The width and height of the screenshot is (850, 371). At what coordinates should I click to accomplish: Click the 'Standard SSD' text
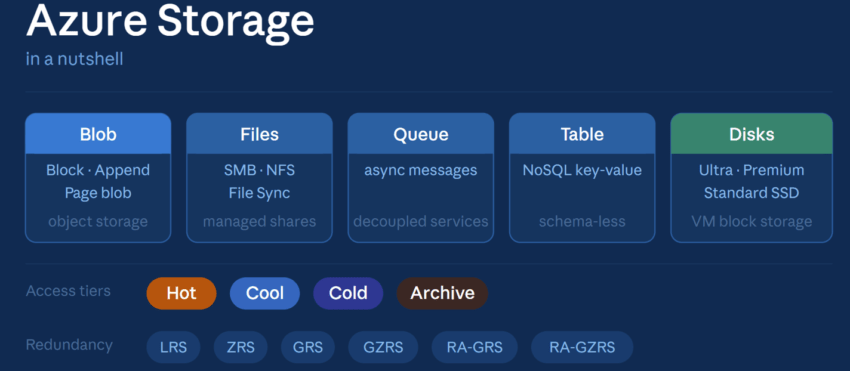751,193
